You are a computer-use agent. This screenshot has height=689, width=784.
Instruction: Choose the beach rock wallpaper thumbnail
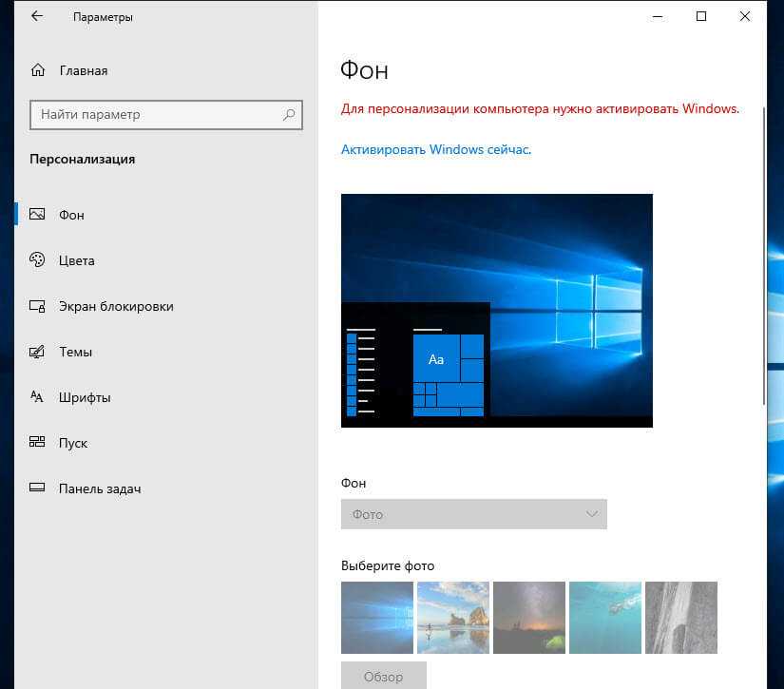[453, 618]
